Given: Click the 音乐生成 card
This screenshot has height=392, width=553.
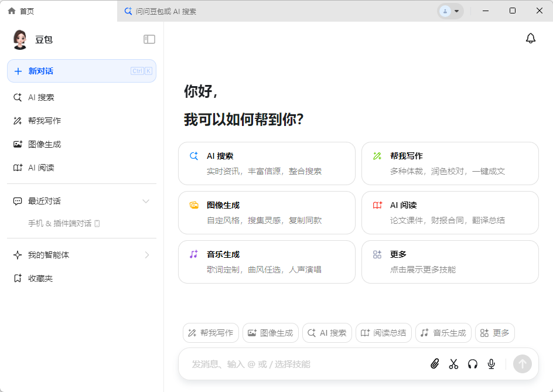Looking at the screenshot, I should (x=267, y=262).
